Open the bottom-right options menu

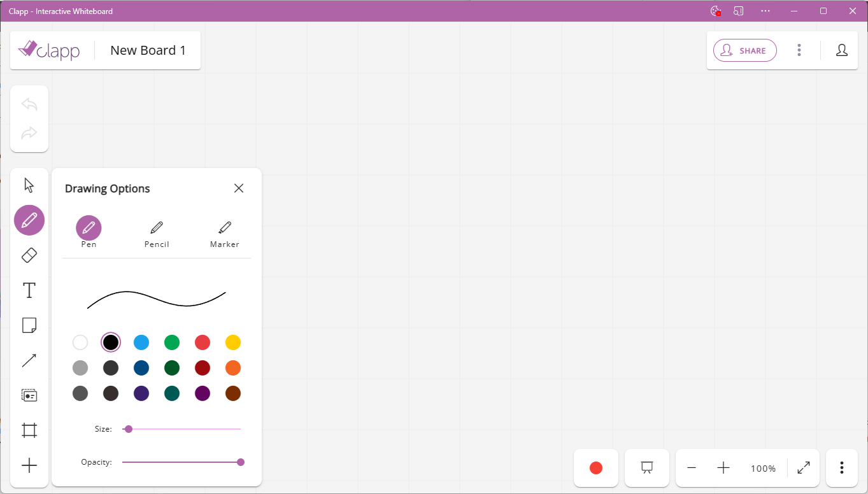pyautogui.click(x=841, y=467)
